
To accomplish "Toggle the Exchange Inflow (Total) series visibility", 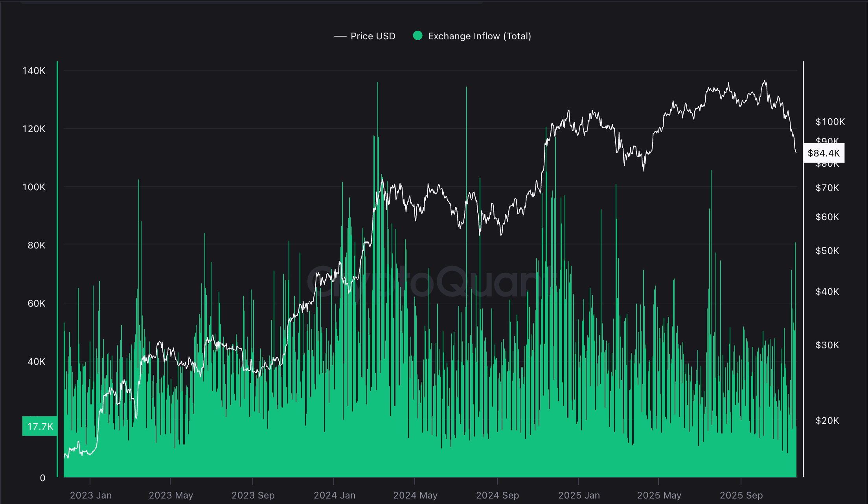I will tap(479, 36).
